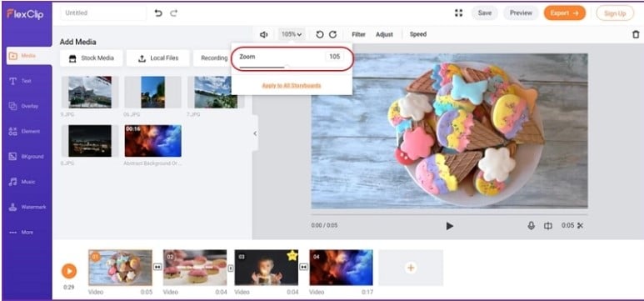Upload from Local Files
This screenshot has width=644, height=301.
click(x=157, y=58)
